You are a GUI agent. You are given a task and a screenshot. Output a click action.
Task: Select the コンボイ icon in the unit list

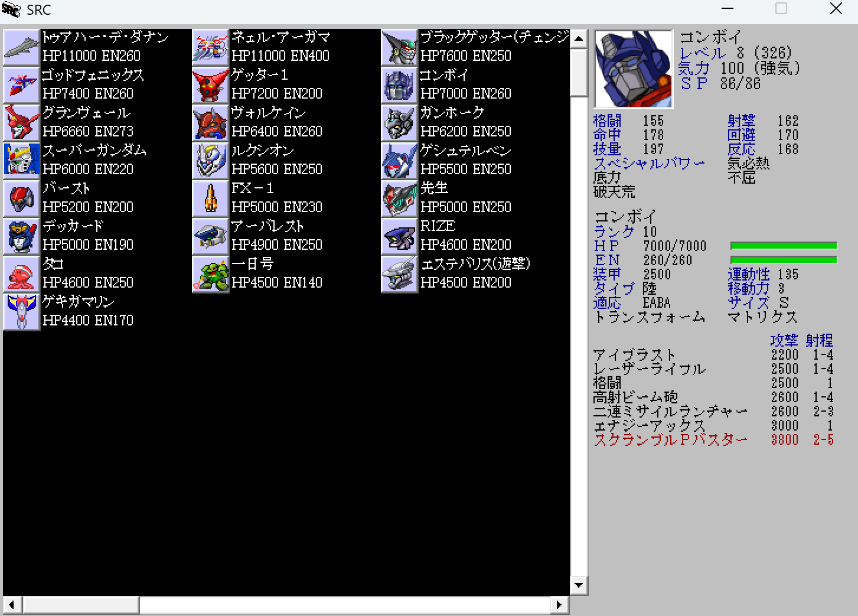coord(400,85)
